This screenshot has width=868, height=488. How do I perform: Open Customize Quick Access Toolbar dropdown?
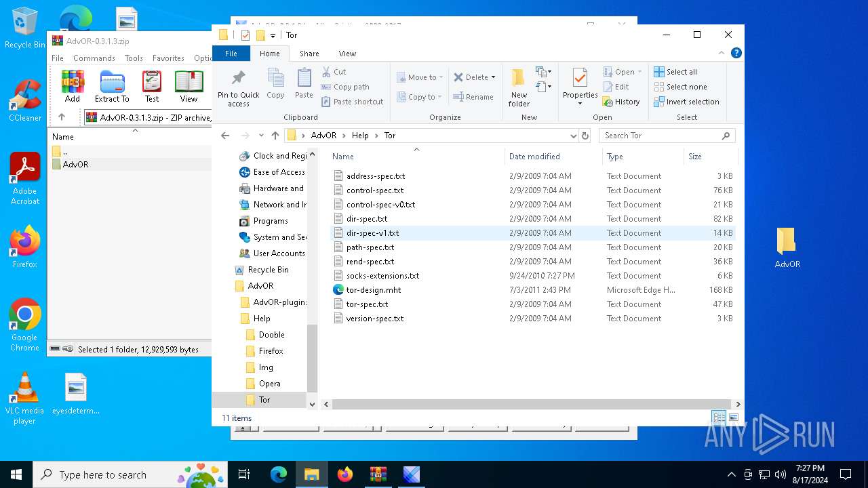click(273, 35)
